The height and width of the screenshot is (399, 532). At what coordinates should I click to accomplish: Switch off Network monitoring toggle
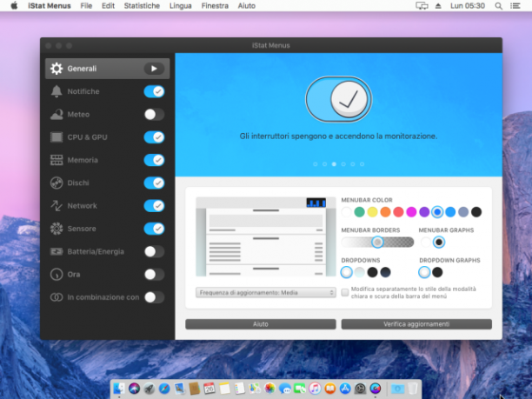(x=154, y=206)
